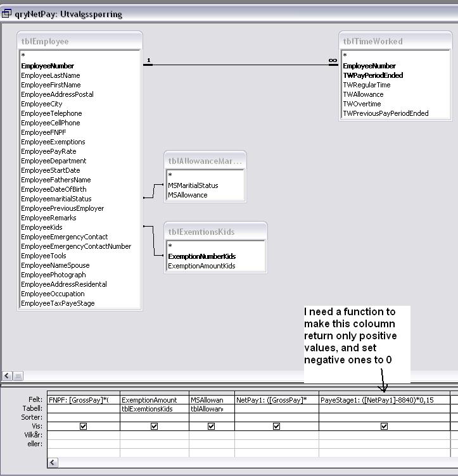Select EmployeeAddressResidental field
This screenshot has width=458, height=476.
point(80,284)
